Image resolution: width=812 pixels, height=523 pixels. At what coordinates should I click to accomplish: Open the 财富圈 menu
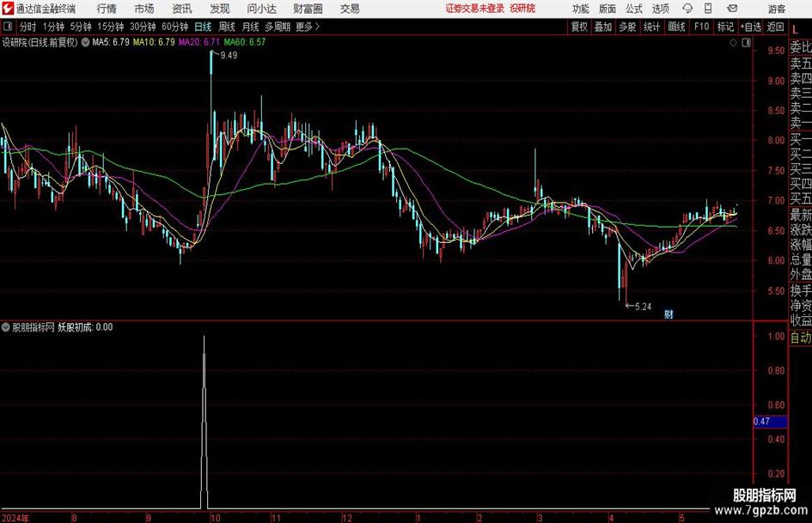(x=308, y=9)
